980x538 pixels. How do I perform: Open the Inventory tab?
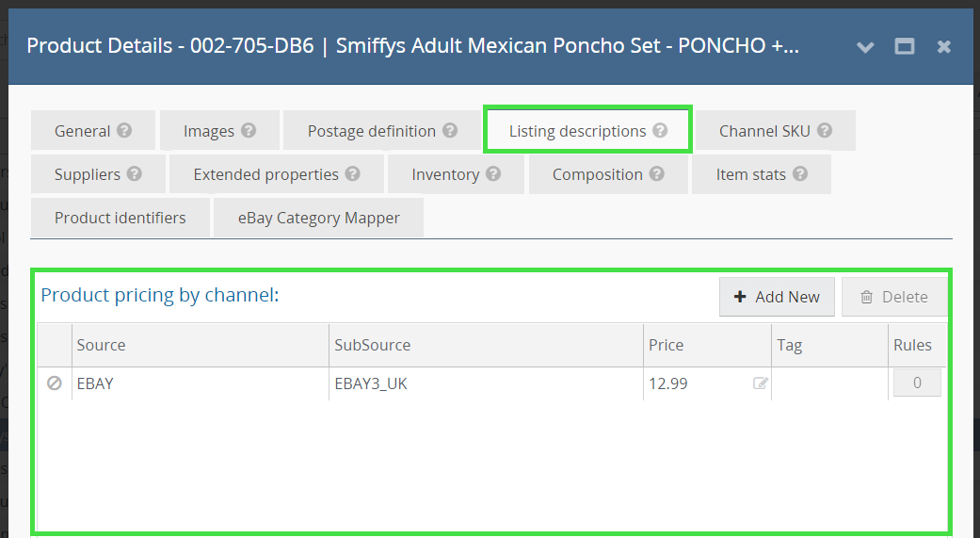445,174
